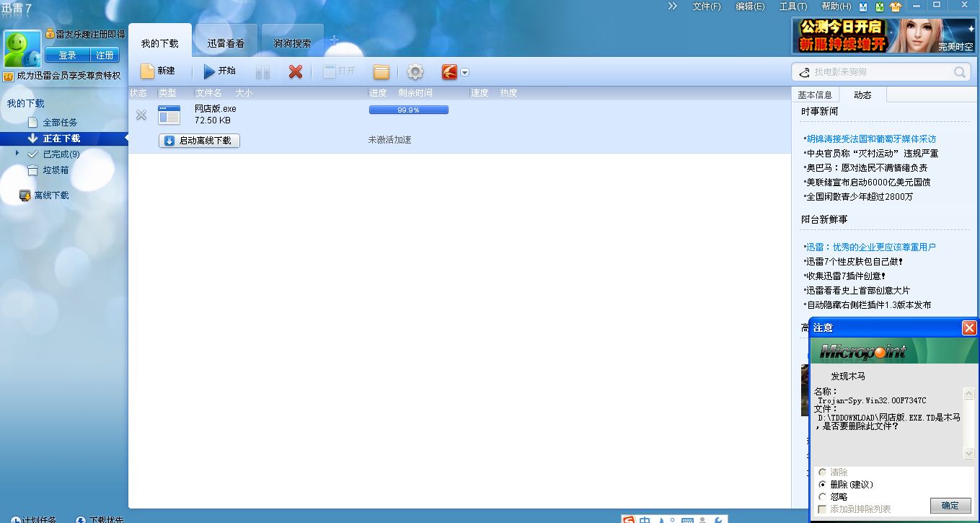
Task: Click the 进度 column header
Action: [378, 93]
